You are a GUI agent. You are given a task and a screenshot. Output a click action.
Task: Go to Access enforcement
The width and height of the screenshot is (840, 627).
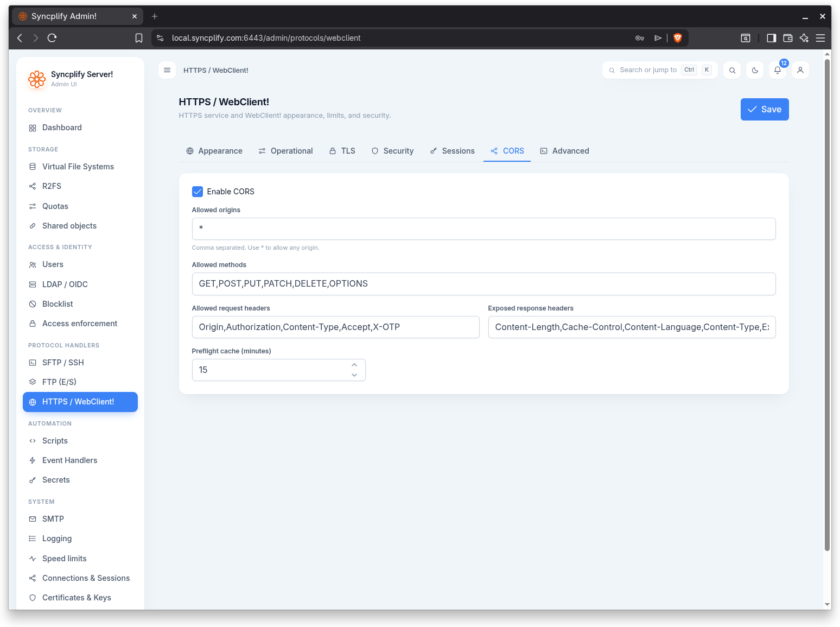point(80,324)
